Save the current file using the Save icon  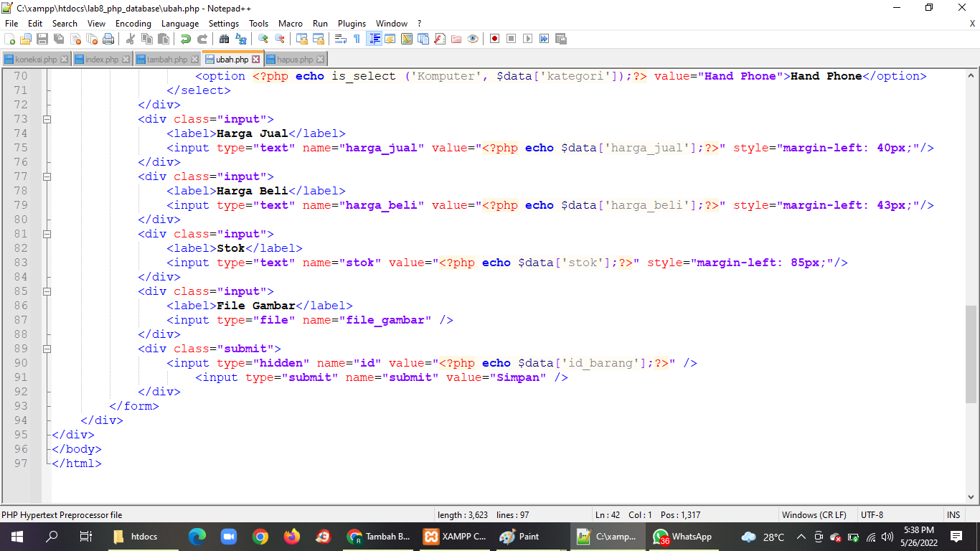click(x=42, y=38)
